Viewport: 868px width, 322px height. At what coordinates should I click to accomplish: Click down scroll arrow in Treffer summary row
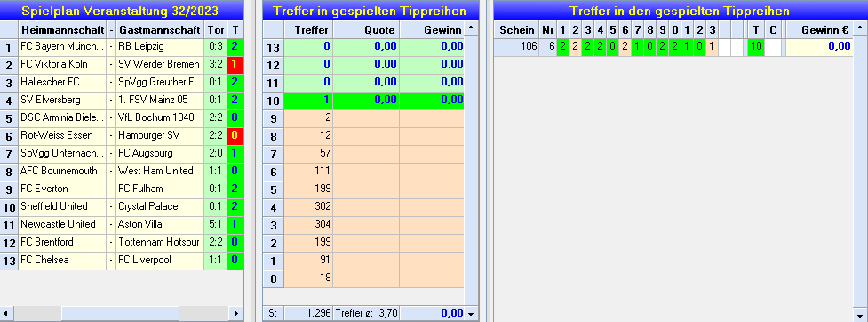[471, 314]
